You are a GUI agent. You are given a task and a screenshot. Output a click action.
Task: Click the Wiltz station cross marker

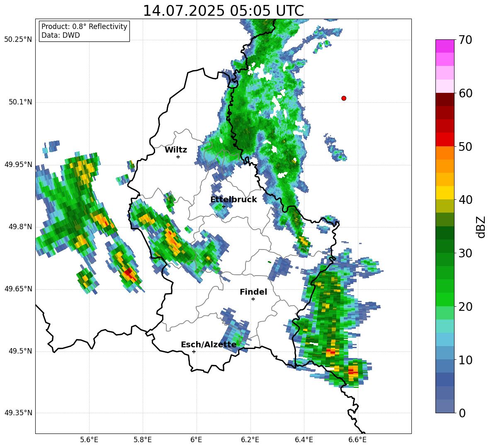coord(178,157)
